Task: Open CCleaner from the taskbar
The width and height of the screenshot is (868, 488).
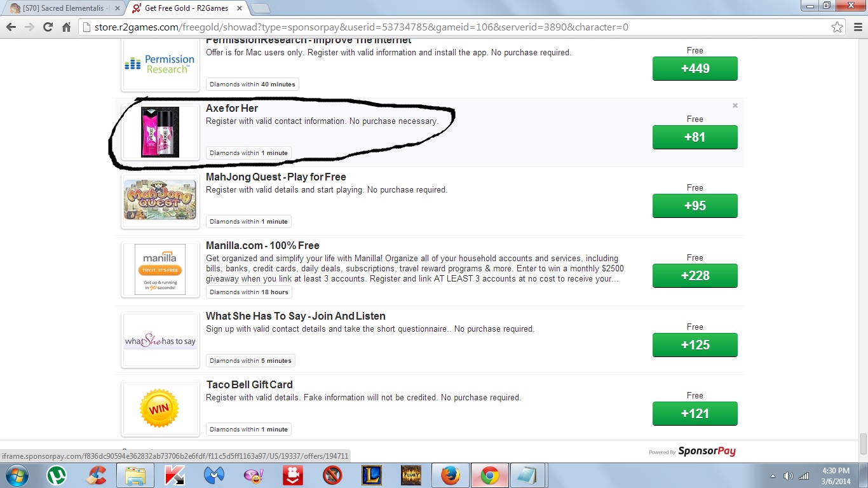Action: (x=97, y=475)
